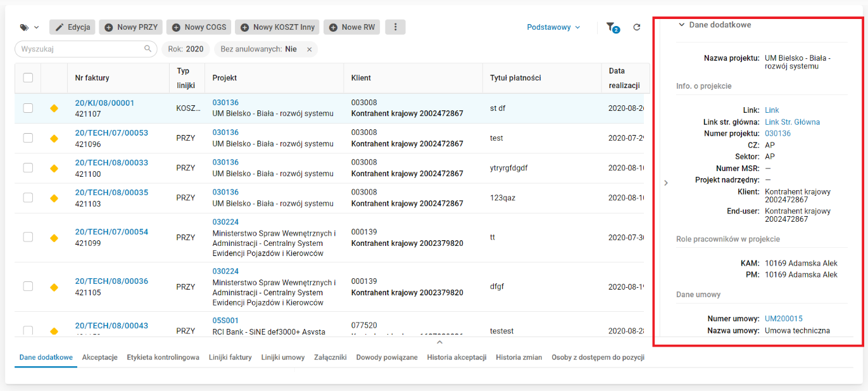Collapse the right side panel arrow

[x=665, y=183]
